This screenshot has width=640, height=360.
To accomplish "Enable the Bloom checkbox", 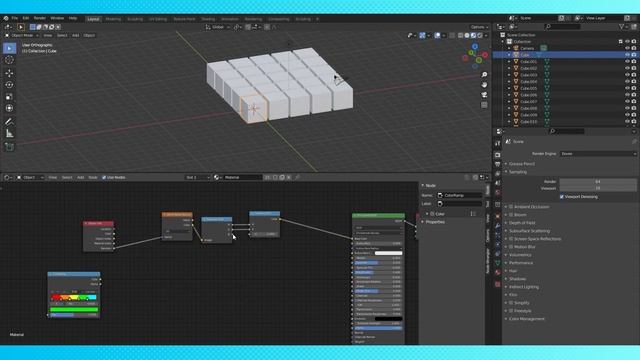I will (x=511, y=215).
